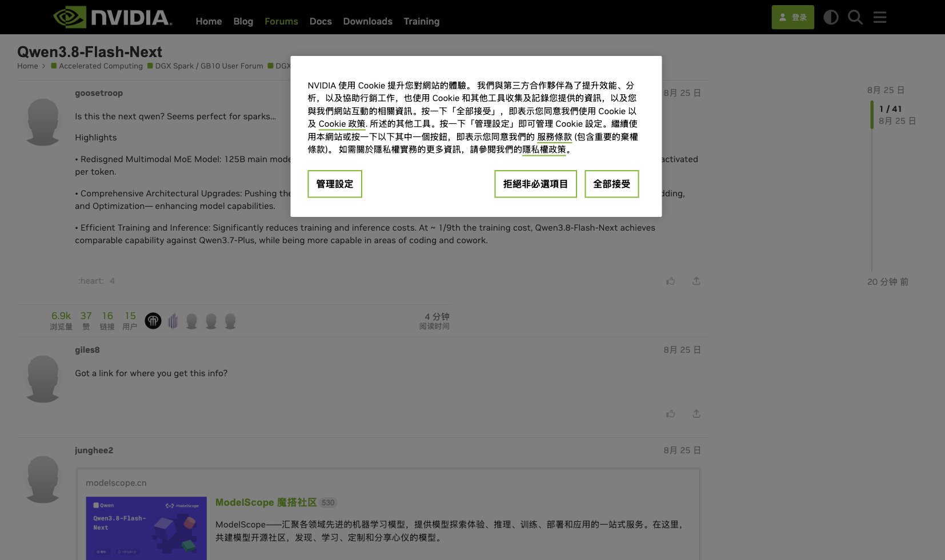Click the giles8 username
The height and width of the screenshot is (560, 945).
tap(87, 350)
